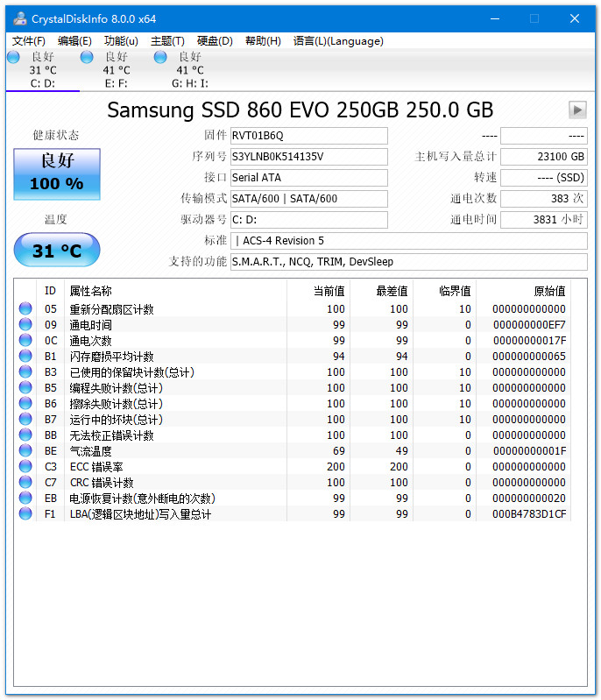Select the E: F: disk status orb
The image size is (601, 700).
[87, 57]
